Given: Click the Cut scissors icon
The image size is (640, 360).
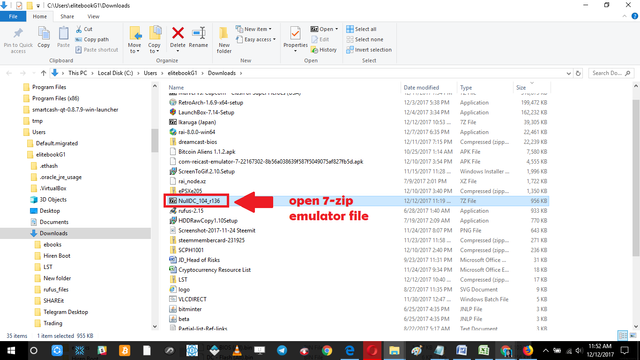Looking at the screenshot, I should 79,29.
